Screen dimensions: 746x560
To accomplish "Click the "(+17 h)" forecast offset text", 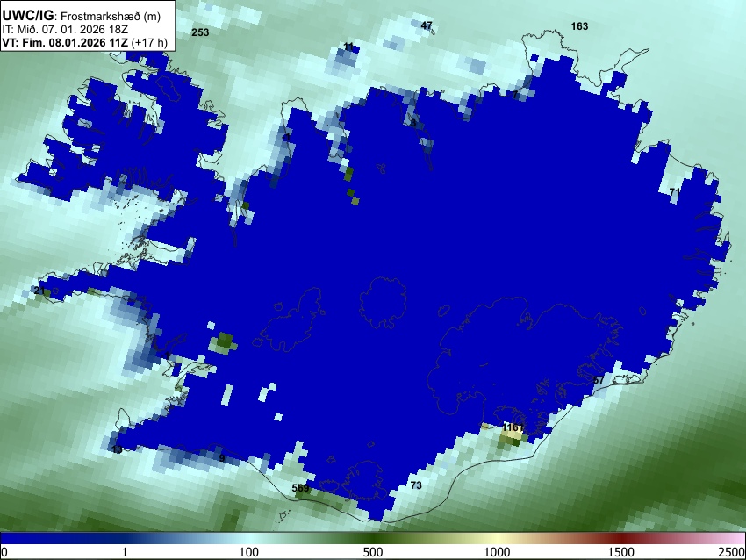I will pyautogui.click(x=149, y=42).
